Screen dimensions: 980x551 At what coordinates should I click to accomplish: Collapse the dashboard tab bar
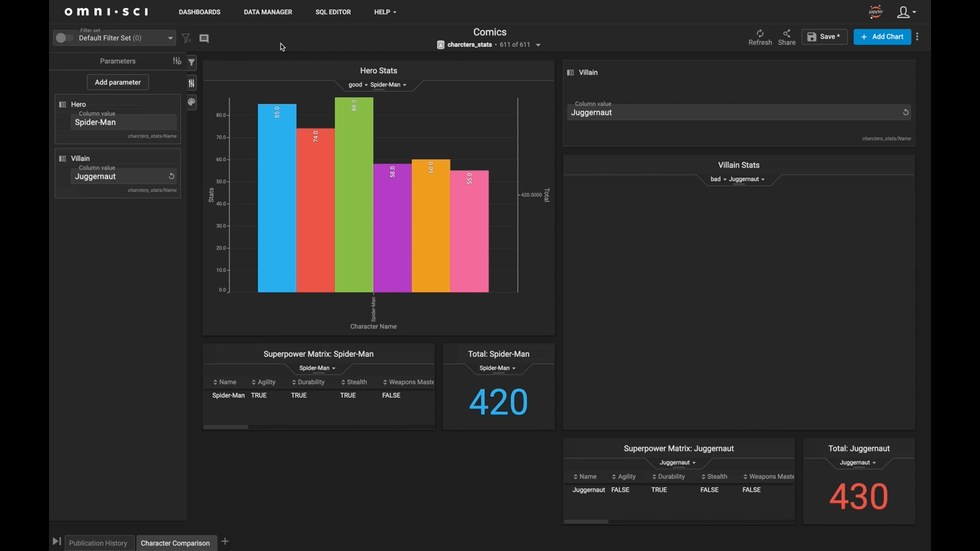coord(56,541)
